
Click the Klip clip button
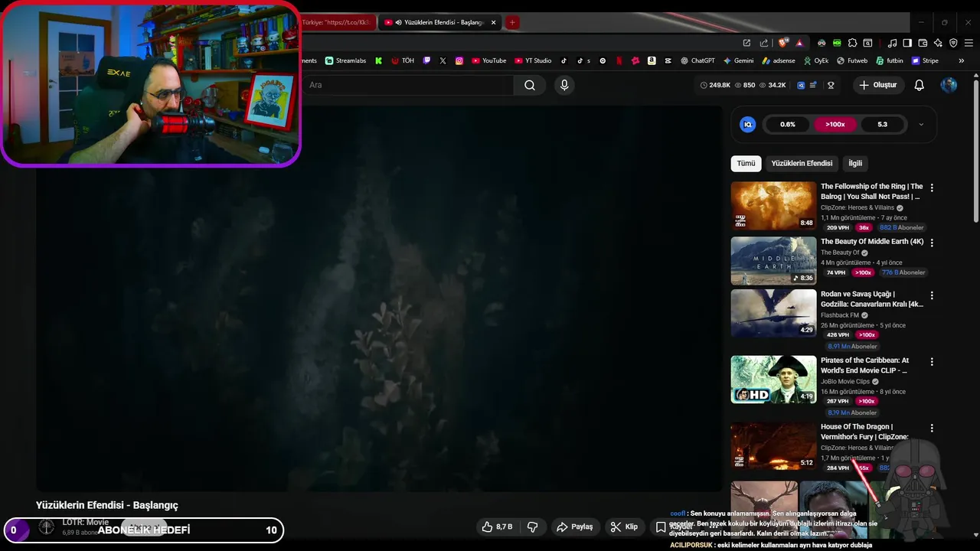point(624,527)
